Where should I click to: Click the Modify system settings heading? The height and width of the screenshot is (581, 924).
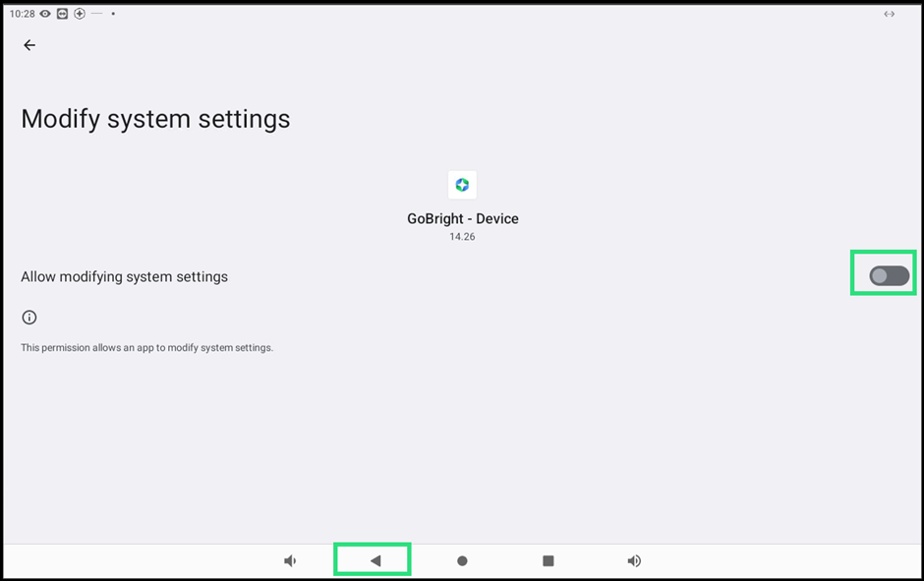[x=155, y=120]
